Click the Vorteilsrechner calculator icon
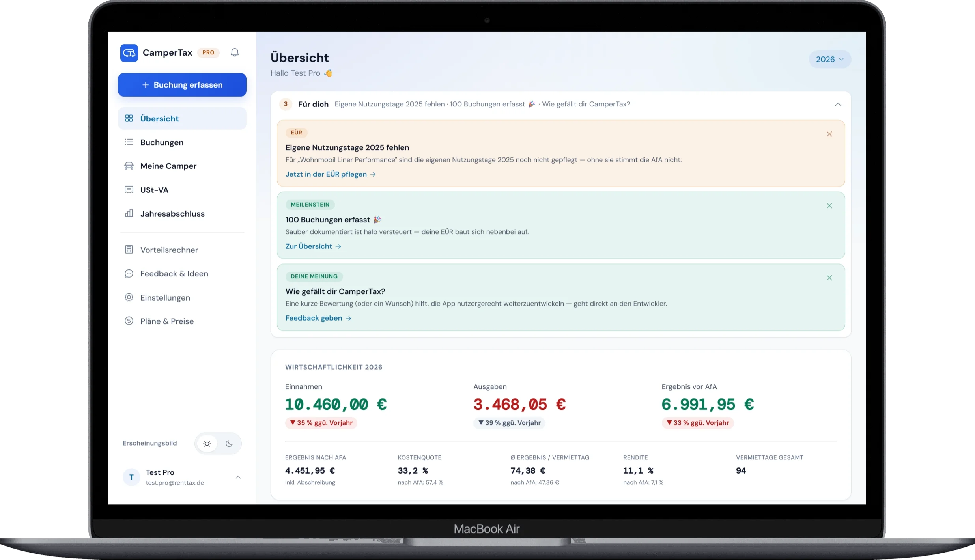 coord(129,250)
